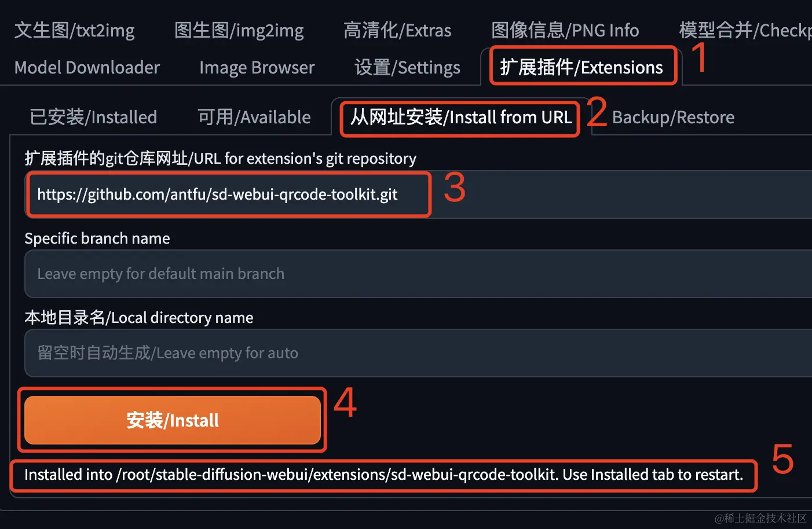Focus the git repository URL field
This screenshot has width=812, height=529.
418,194
